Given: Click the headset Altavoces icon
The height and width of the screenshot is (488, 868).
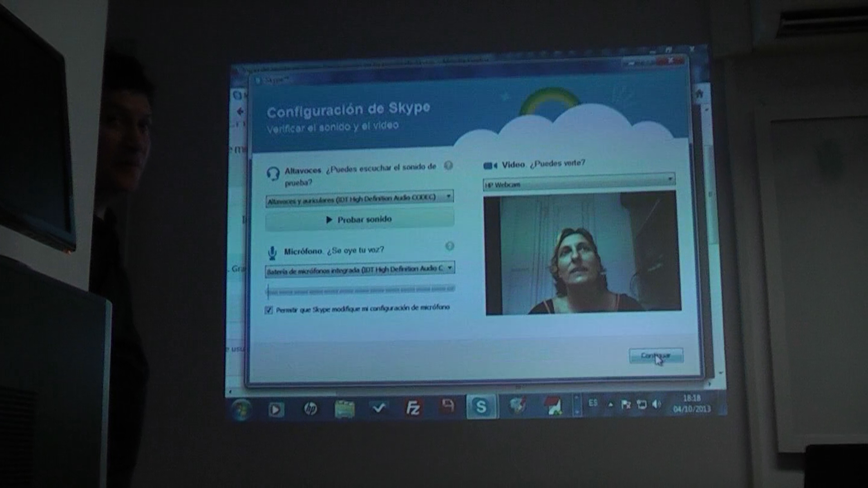Looking at the screenshot, I should click(x=273, y=174).
